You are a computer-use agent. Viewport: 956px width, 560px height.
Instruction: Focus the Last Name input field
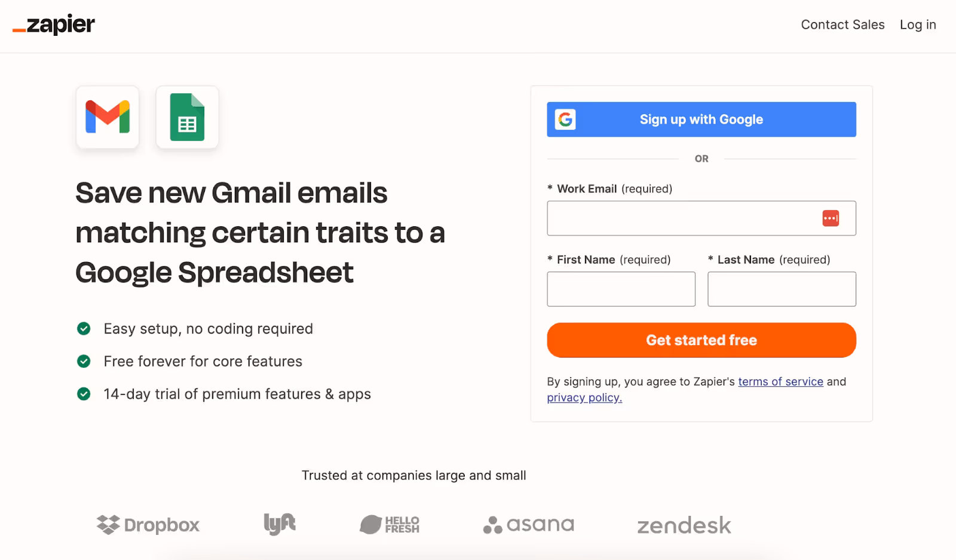tap(782, 289)
